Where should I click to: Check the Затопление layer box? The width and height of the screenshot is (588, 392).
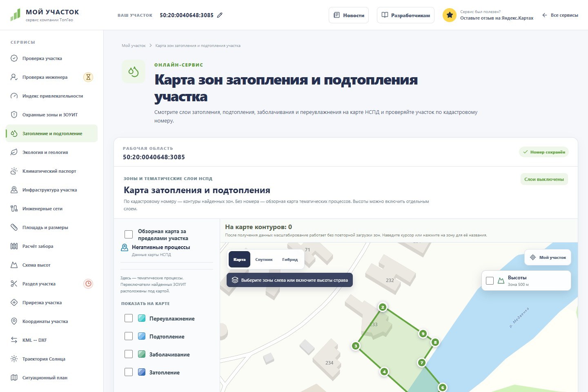point(129,372)
